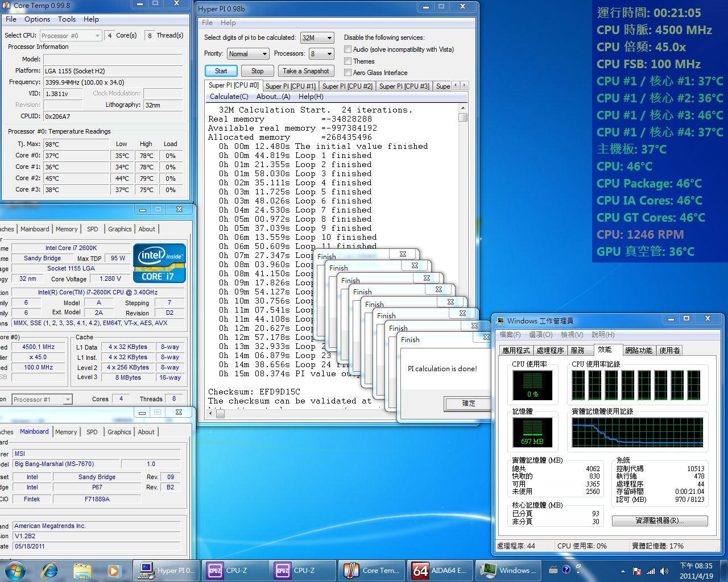Open 資源監視器 button in Task Manager
This screenshot has width=728, height=582.
660,521
